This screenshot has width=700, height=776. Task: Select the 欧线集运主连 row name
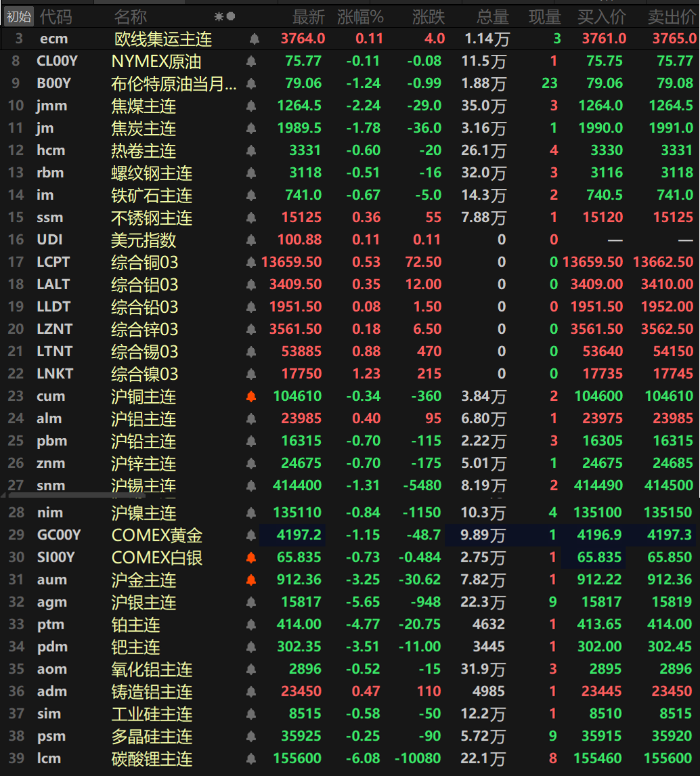[x=163, y=39]
